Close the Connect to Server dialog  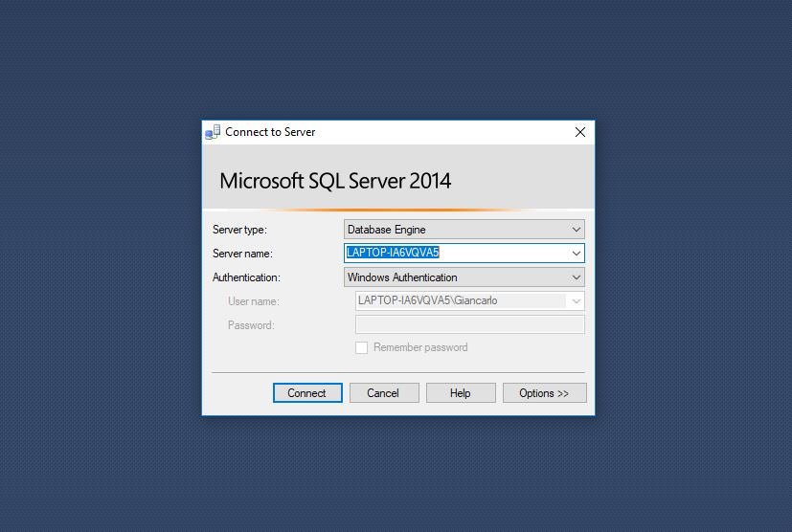click(580, 132)
